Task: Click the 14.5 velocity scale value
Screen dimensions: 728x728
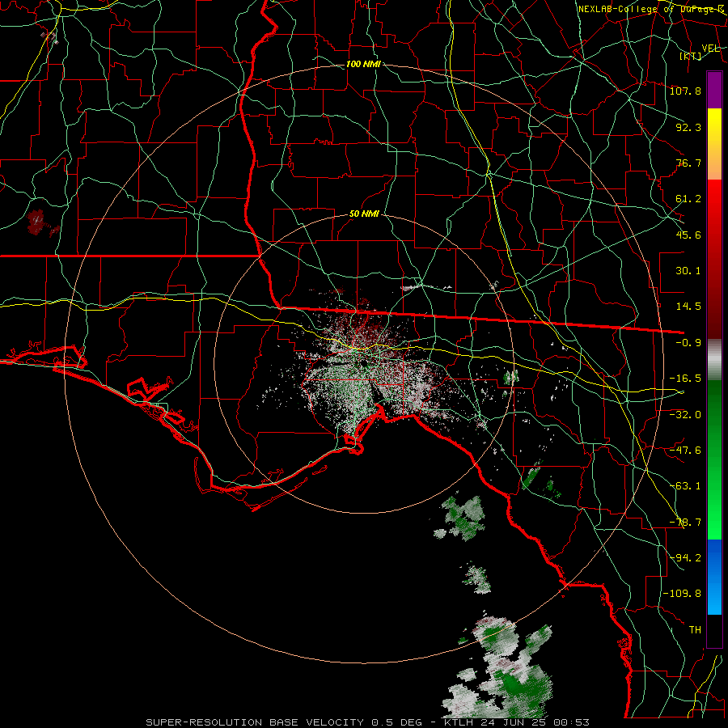Action: [x=688, y=307]
